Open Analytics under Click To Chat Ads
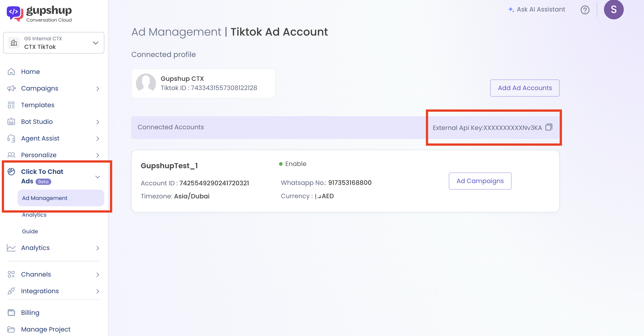 34,215
